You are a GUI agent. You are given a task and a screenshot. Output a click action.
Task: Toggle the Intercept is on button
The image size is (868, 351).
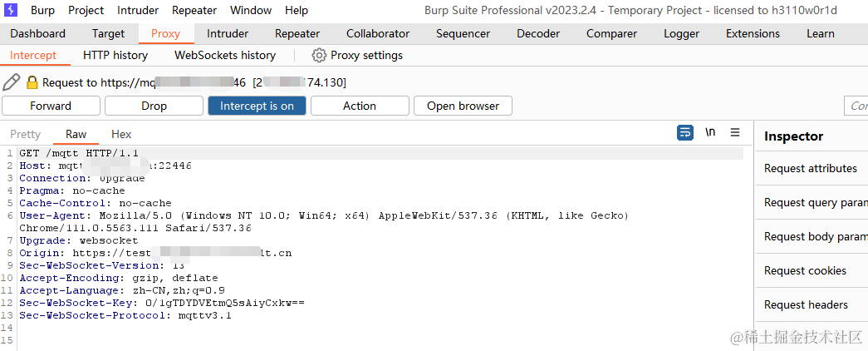pos(257,106)
